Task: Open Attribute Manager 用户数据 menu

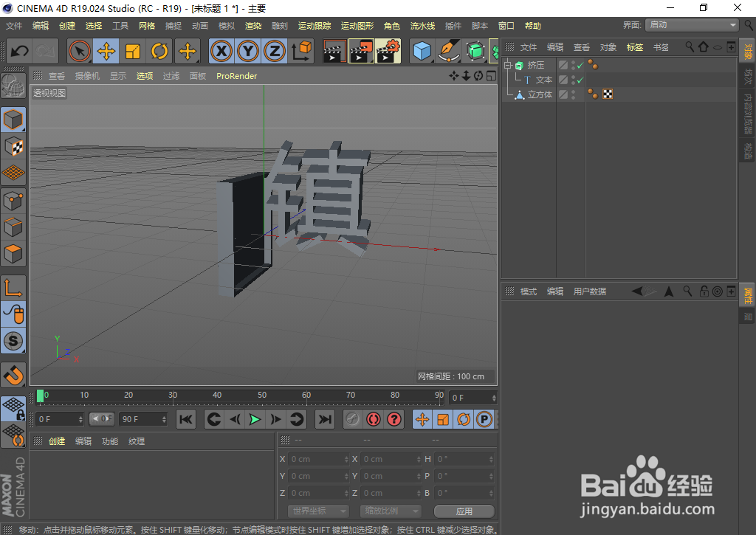Action: pyautogui.click(x=590, y=291)
